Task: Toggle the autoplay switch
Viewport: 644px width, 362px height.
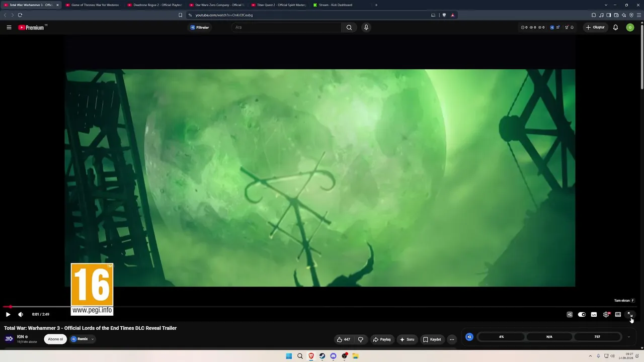Action: (x=582, y=314)
